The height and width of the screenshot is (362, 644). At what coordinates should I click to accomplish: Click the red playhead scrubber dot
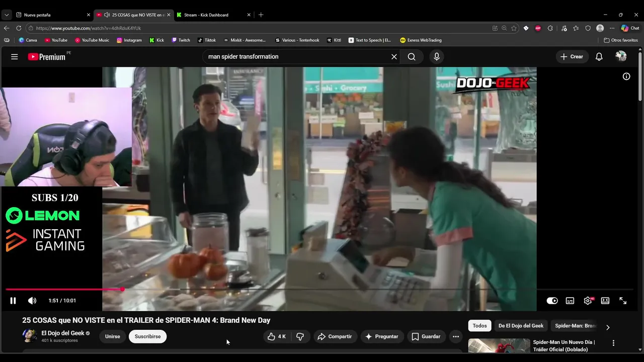(x=122, y=290)
